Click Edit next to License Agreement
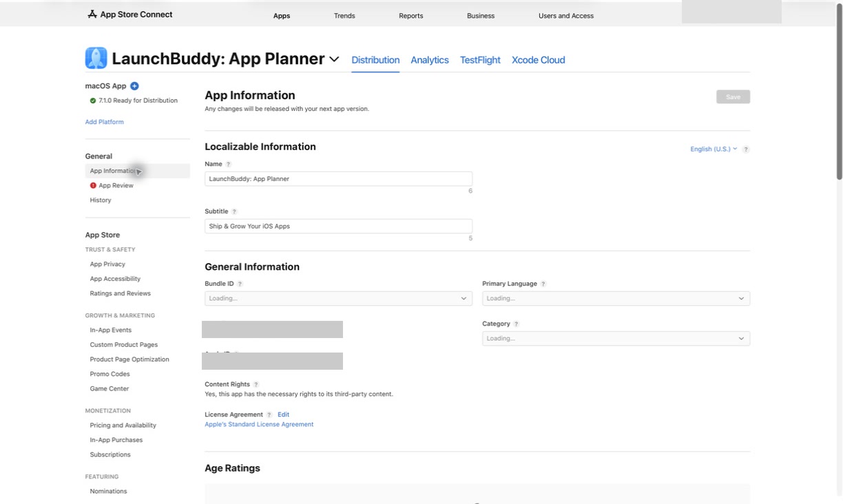 (283, 414)
